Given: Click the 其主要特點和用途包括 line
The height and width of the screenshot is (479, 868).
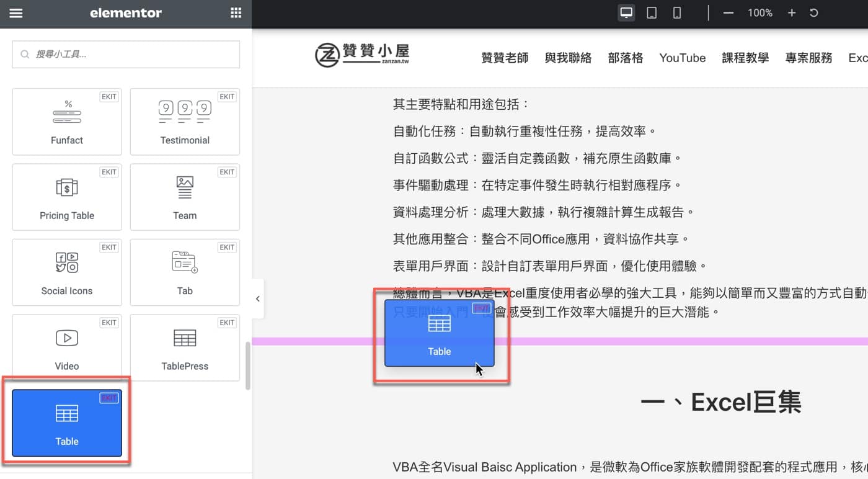Looking at the screenshot, I should 461,104.
